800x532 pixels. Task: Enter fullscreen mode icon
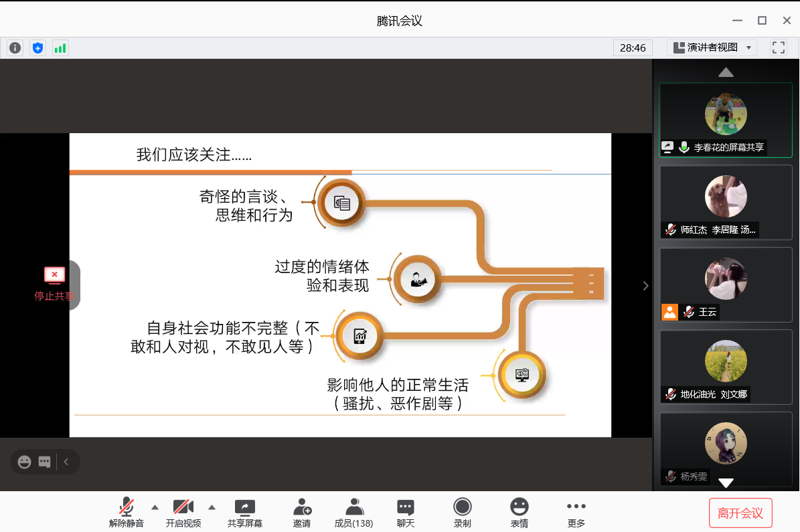(x=778, y=48)
